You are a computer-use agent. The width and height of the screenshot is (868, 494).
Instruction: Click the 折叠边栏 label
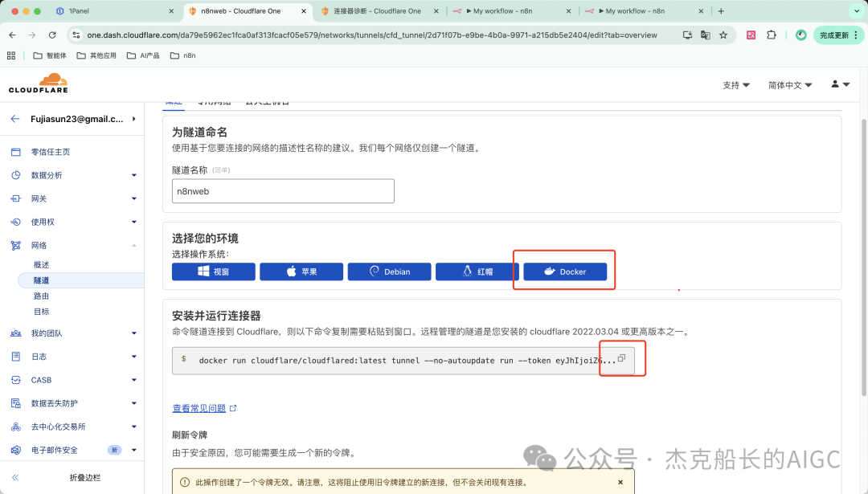pos(85,477)
